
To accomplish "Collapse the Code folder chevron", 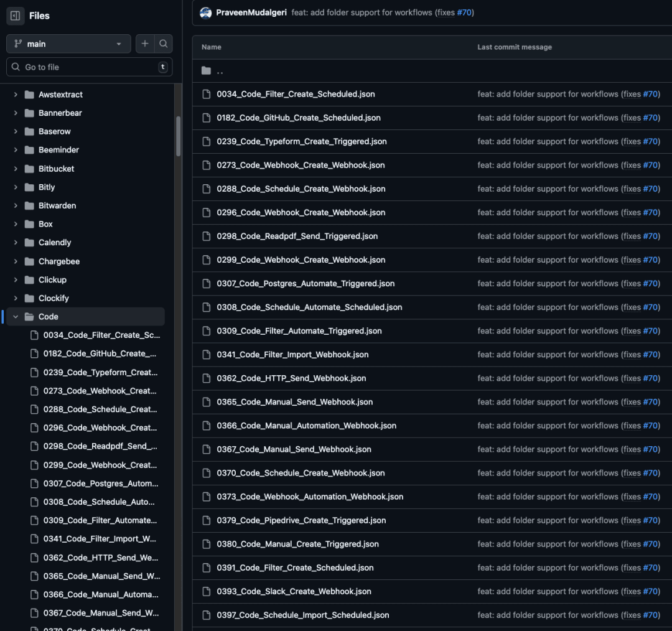I will [16, 316].
